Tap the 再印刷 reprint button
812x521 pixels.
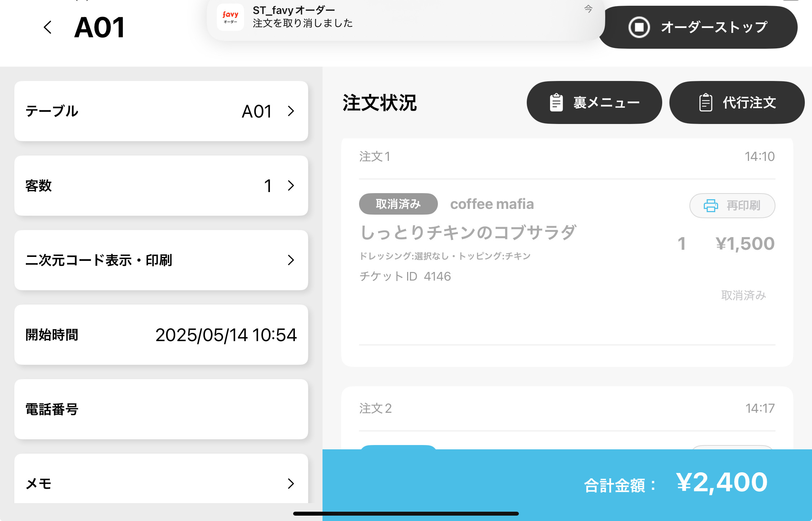pyautogui.click(x=732, y=206)
